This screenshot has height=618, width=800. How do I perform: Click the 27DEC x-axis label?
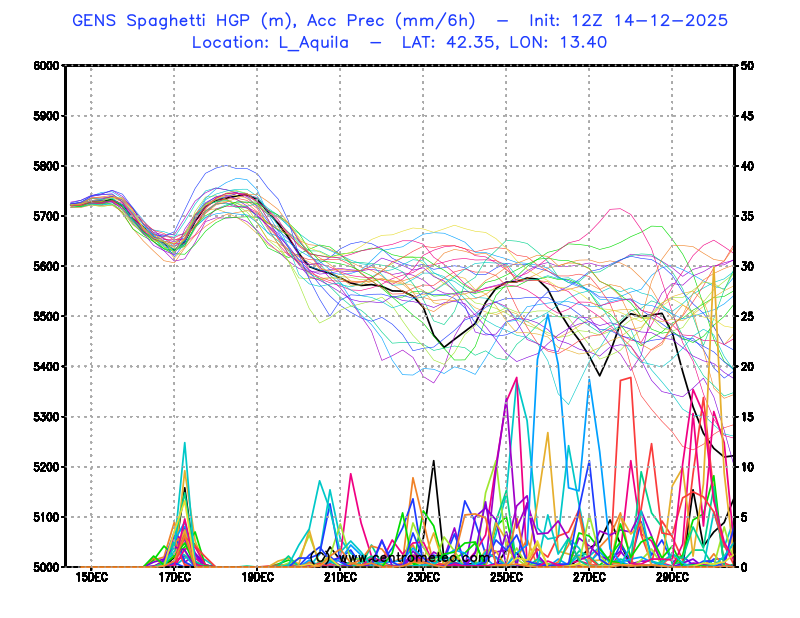pos(589,578)
